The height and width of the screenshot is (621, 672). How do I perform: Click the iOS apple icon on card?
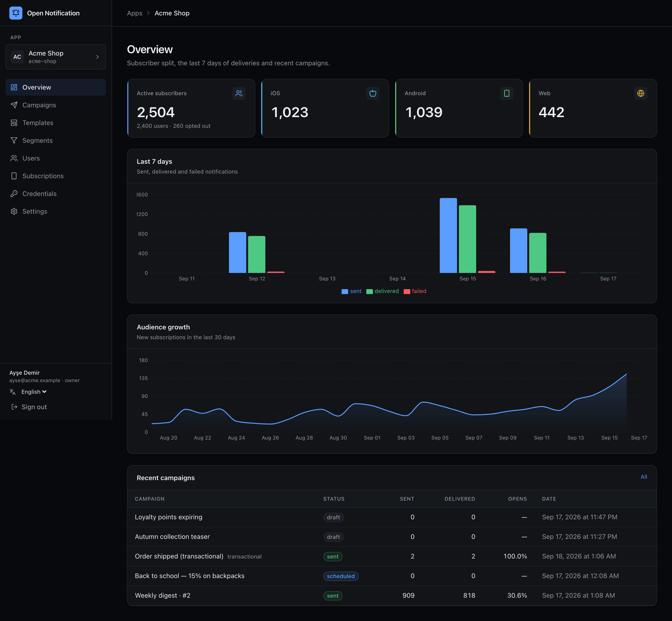pyautogui.click(x=373, y=93)
